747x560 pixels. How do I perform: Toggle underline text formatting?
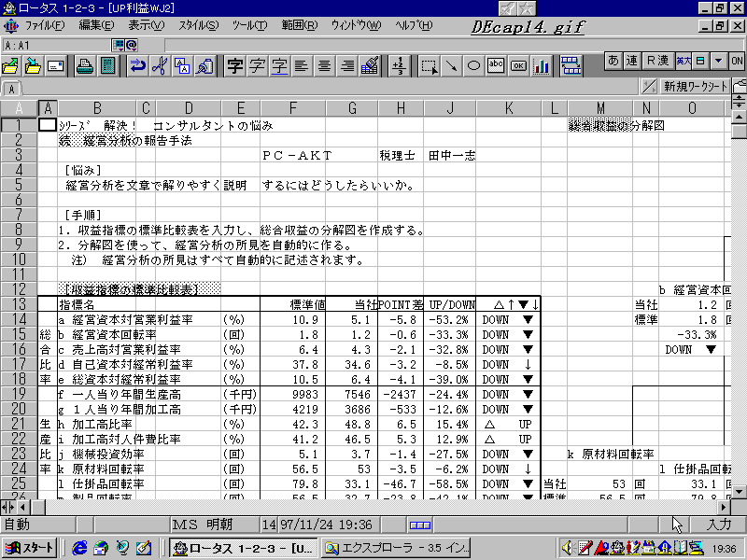(279, 65)
